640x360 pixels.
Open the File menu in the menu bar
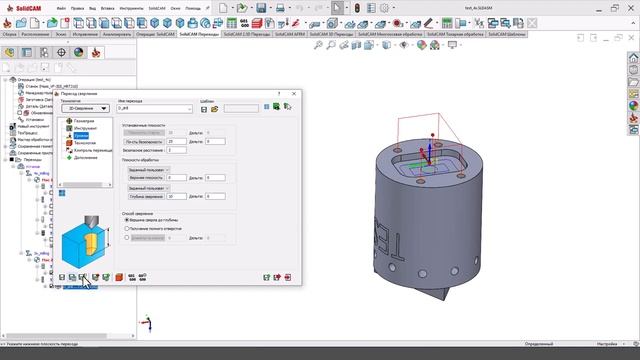61,8
